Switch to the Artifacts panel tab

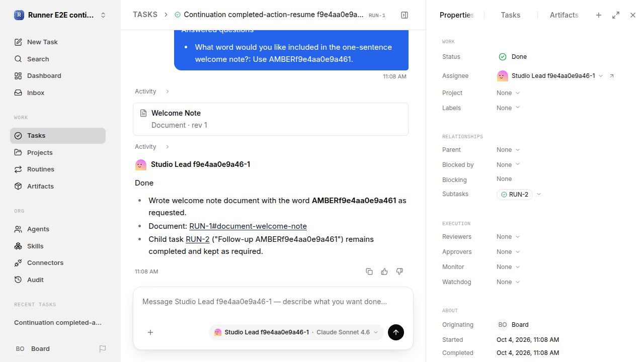[564, 15]
